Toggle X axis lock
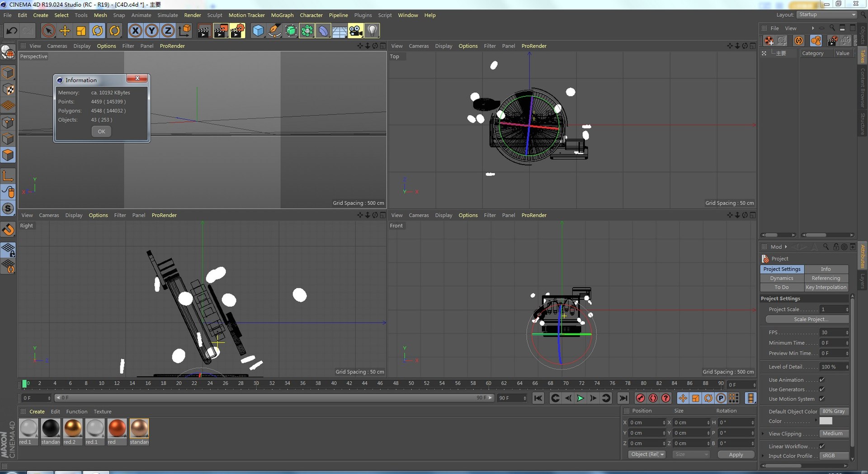Screen dimensions: 868x474 click(x=135, y=31)
